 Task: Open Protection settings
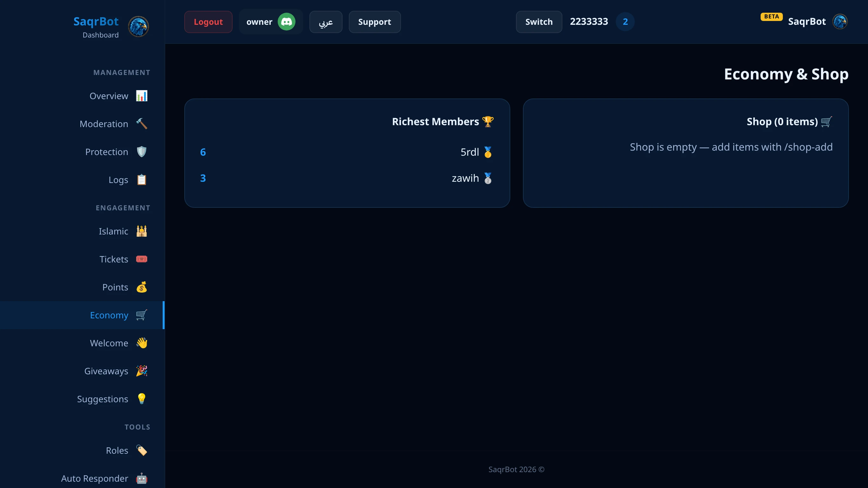(x=82, y=152)
